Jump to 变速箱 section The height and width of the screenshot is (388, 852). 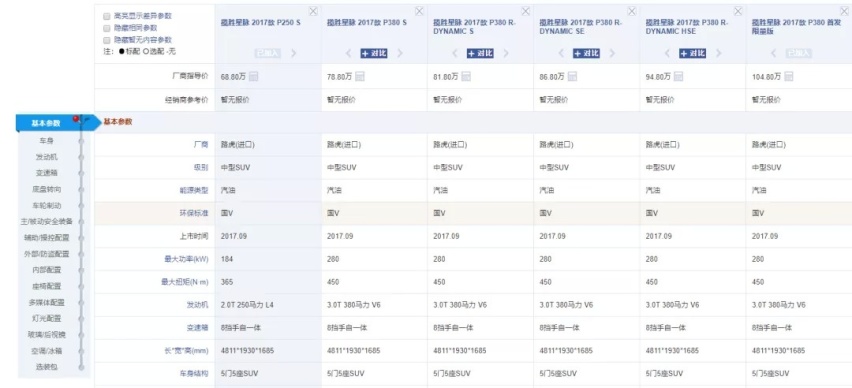tap(46, 173)
